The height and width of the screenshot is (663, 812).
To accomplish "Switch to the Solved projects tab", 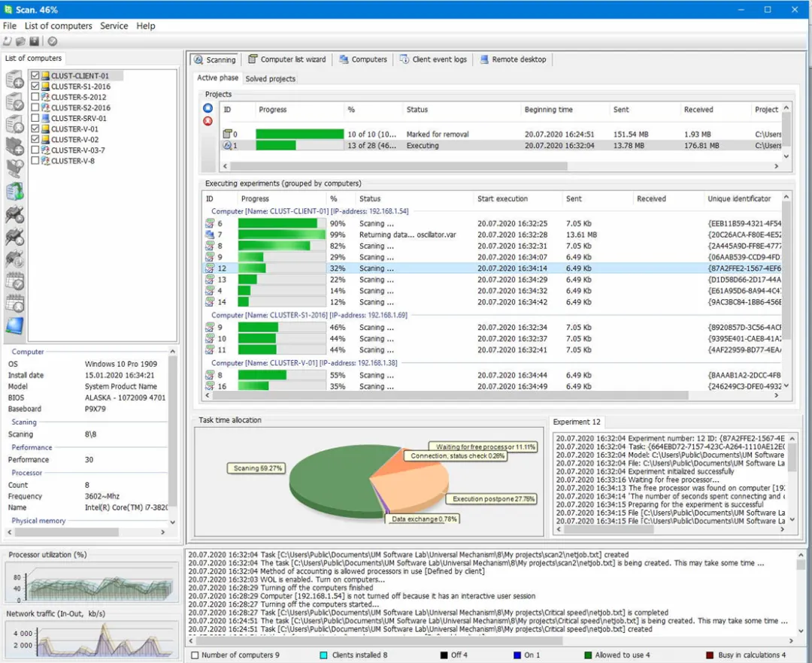I will pos(271,79).
